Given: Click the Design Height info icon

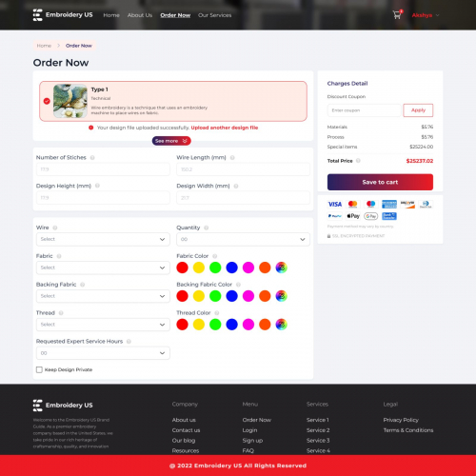Looking at the screenshot, I should (x=97, y=186).
